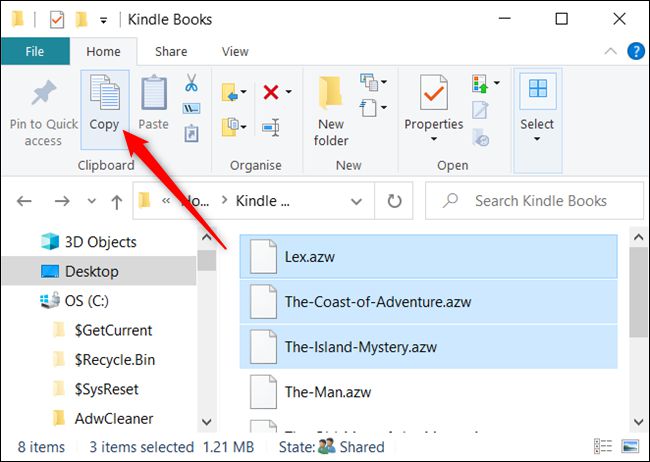Open the Delete dropdown arrow
Screen dimensions: 650x462
coord(289,92)
